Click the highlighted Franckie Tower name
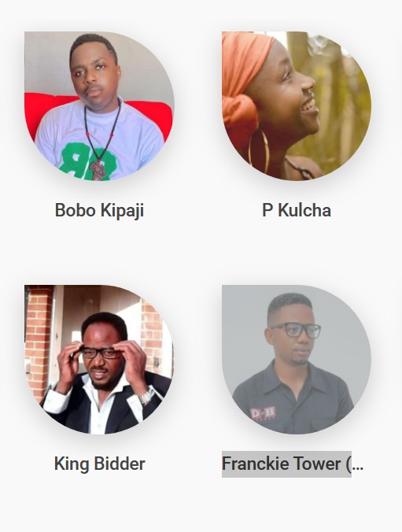Image resolution: width=402 pixels, height=532 pixels. tap(286, 464)
